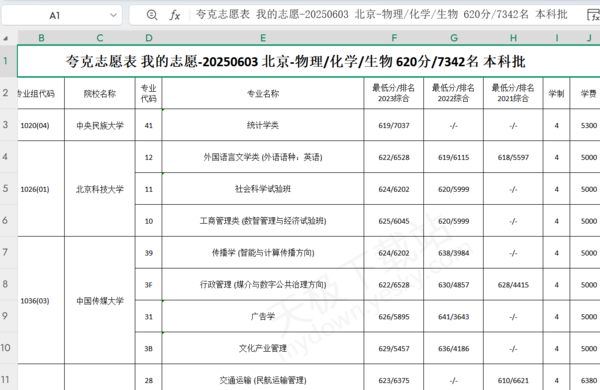Open the insert function fx icon
Screen dimensions: 600x390
pos(175,15)
